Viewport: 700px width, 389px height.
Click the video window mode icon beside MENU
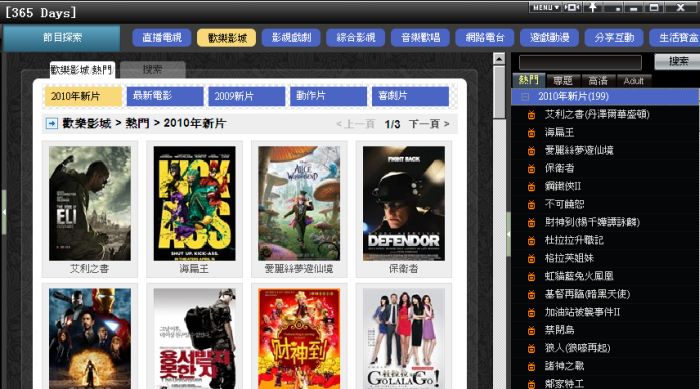click(572, 7)
